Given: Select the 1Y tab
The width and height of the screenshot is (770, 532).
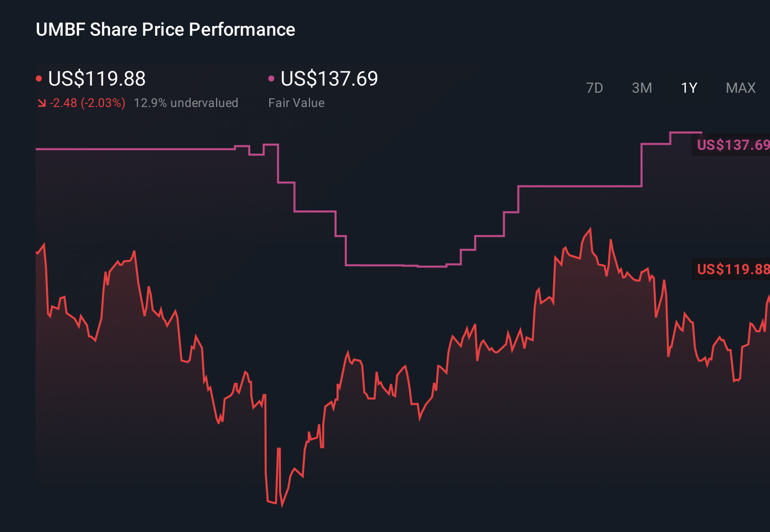Looking at the screenshot, I should click(689, 88).
